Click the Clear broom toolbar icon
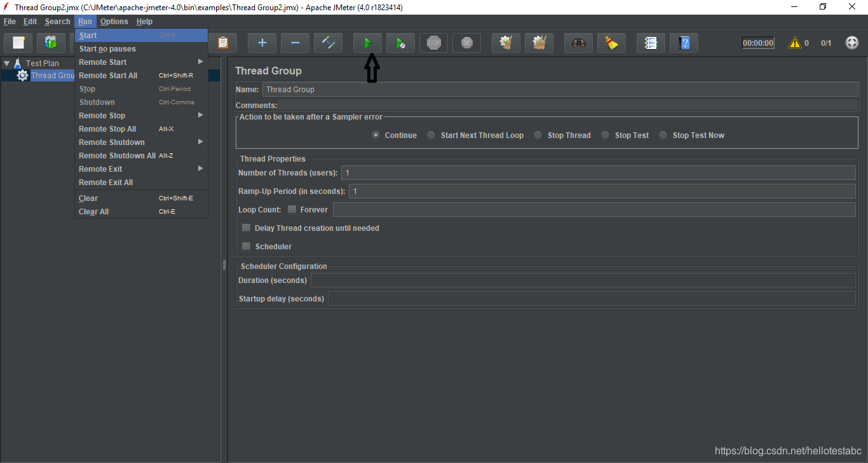 [506, 43]
